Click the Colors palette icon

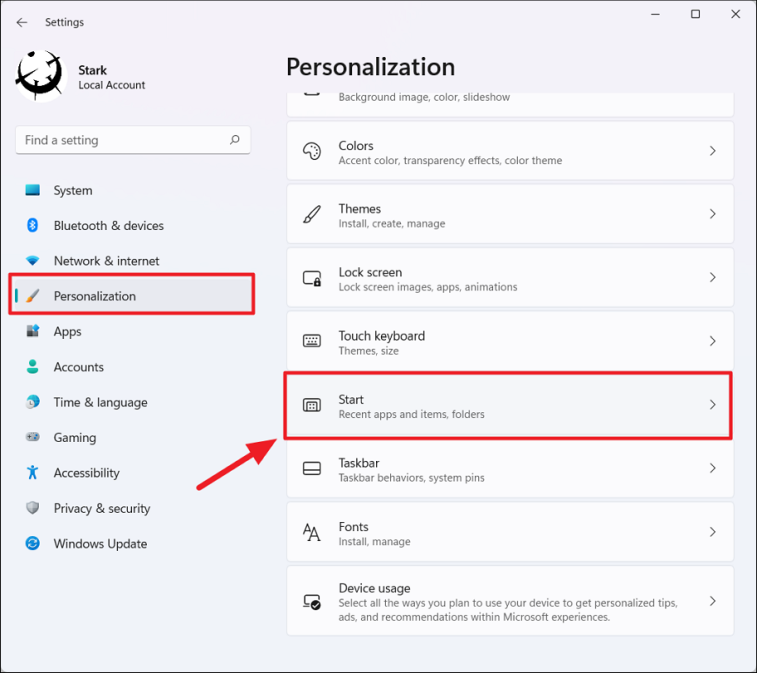312,152
